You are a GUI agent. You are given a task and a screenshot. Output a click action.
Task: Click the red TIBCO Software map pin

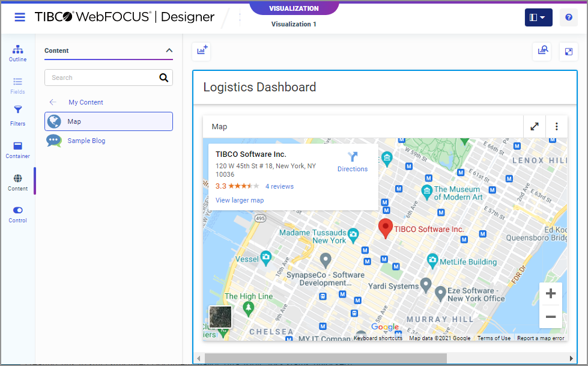tap(385, 228)
